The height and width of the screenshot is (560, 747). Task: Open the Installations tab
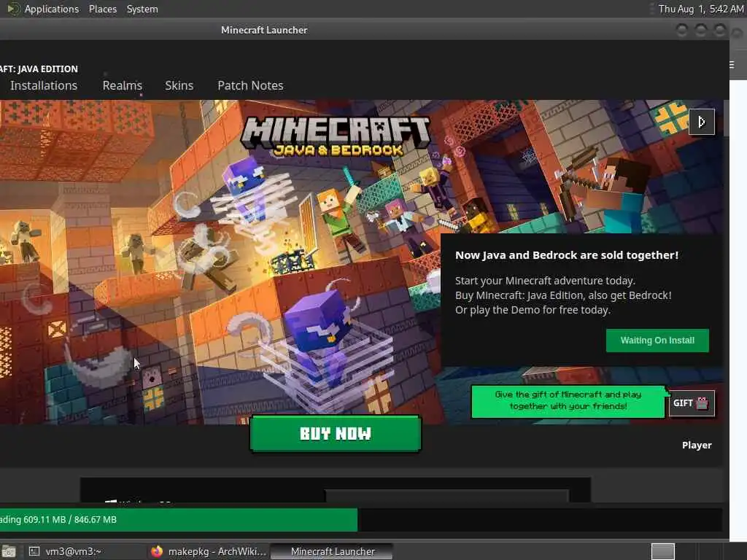(43, 86)
